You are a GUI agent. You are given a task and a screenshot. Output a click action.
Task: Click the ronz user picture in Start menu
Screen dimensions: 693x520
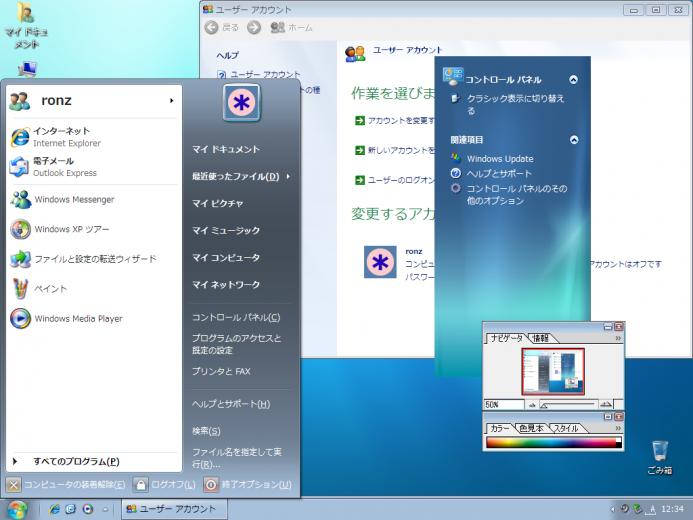click(x=242, y=102)
